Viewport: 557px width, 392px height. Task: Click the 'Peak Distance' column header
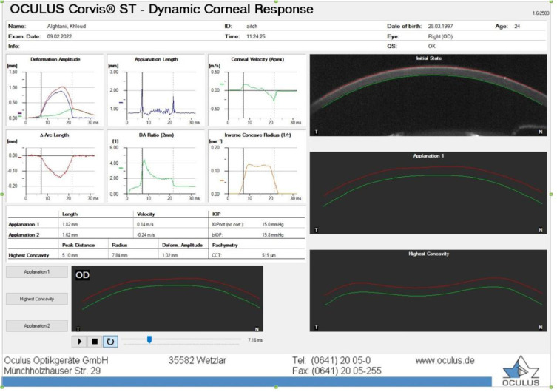pyautogui.click(x=78, y=246)
